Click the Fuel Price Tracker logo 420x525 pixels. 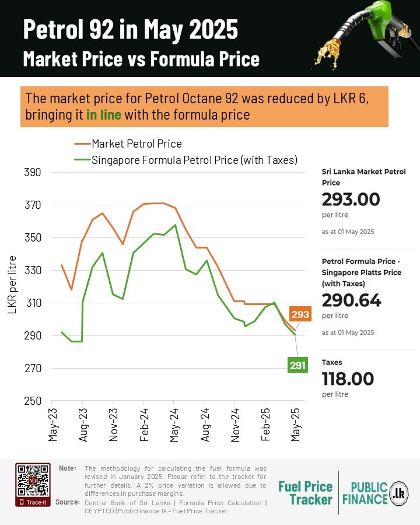(305, 493)
